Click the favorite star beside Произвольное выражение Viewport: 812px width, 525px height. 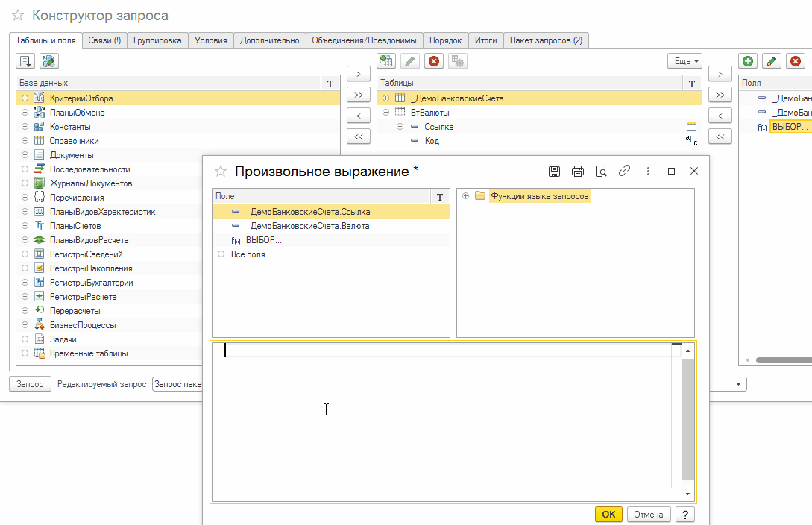click(x=221, y=171)
